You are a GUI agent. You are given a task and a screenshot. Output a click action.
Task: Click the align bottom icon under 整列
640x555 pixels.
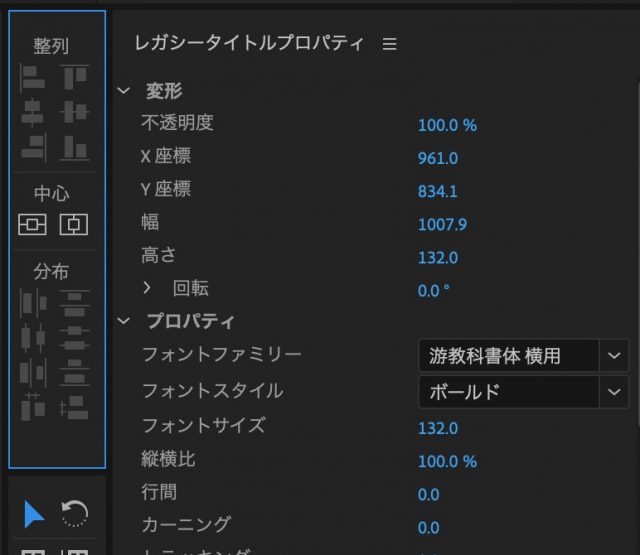coord(74,147)
